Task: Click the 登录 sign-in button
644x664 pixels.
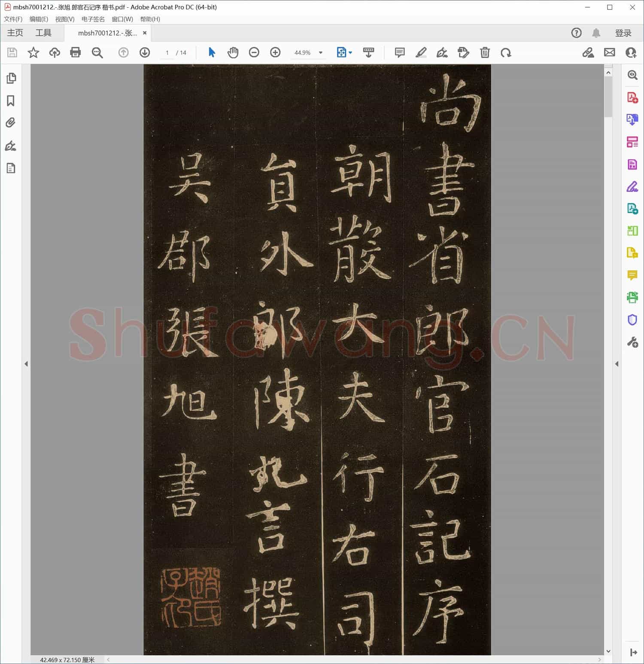Action: pos(623,33)
